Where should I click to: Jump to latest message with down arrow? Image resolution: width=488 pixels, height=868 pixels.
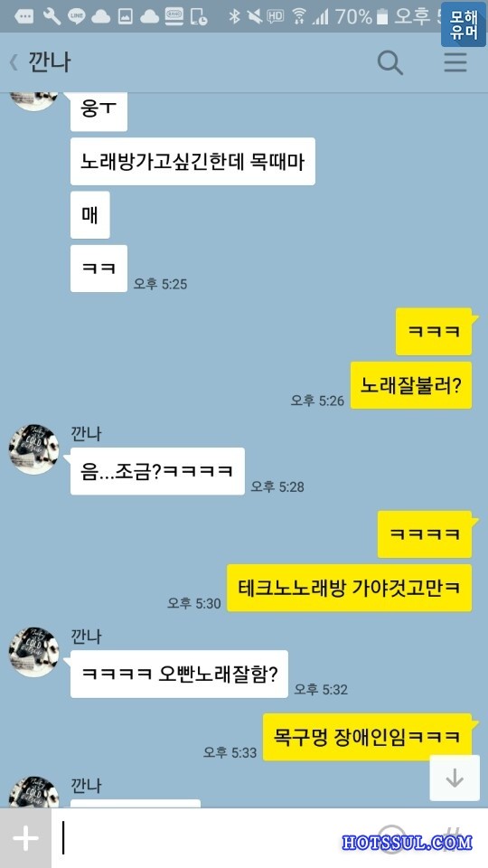click(x=455, y=778)
